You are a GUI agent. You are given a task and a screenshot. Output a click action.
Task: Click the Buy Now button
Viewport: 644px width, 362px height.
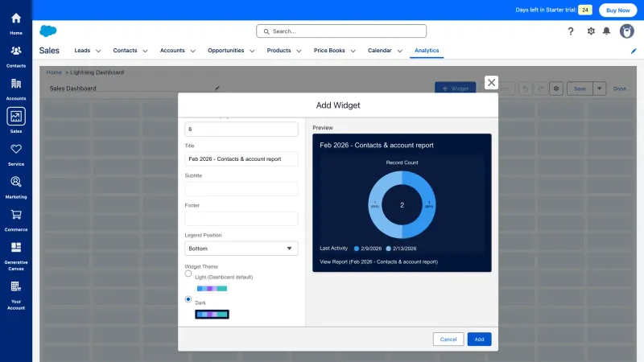[617, 10]
